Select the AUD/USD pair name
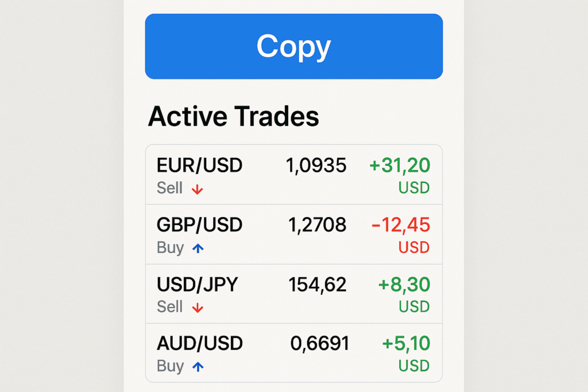 [x=199, y=344]
